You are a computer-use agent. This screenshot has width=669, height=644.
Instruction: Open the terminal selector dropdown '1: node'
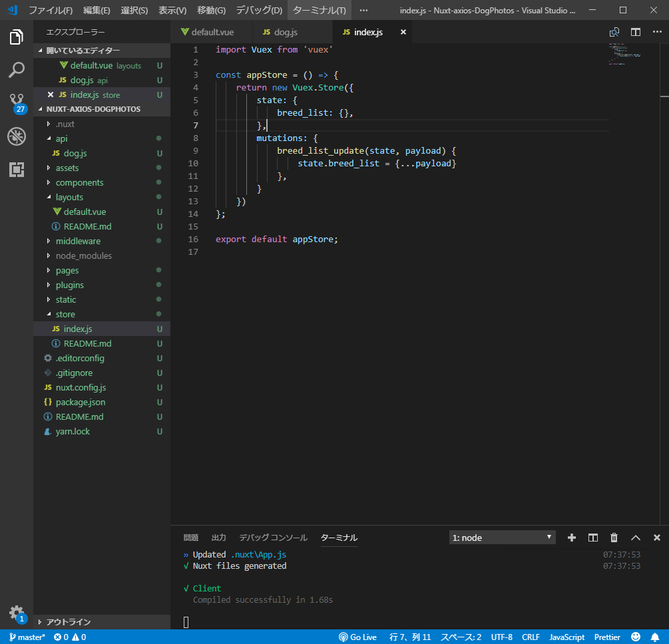503,538
